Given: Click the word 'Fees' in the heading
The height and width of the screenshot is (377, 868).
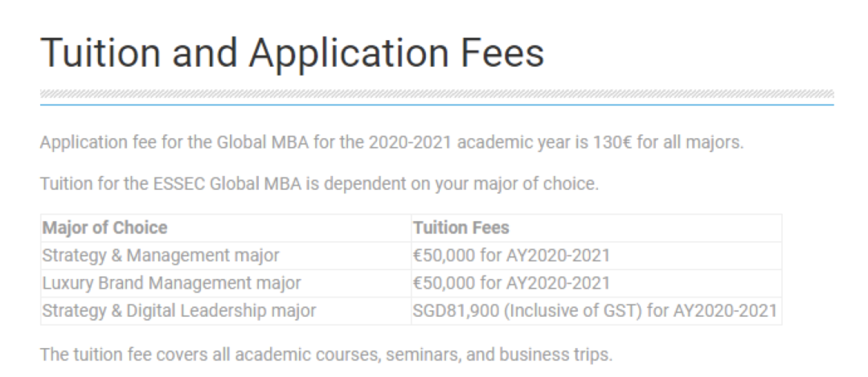Looking at the screenshot, I should pyautogui.click(x=502, y=54).
